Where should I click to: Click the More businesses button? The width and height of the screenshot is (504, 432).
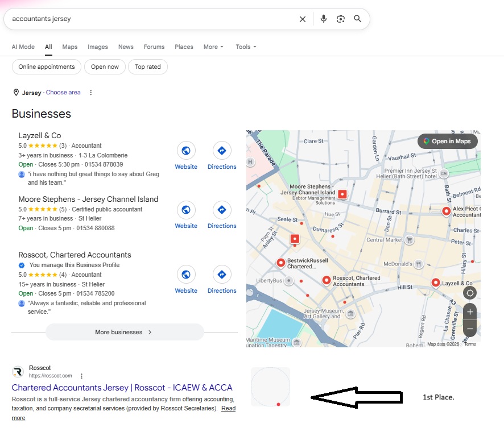125,332
